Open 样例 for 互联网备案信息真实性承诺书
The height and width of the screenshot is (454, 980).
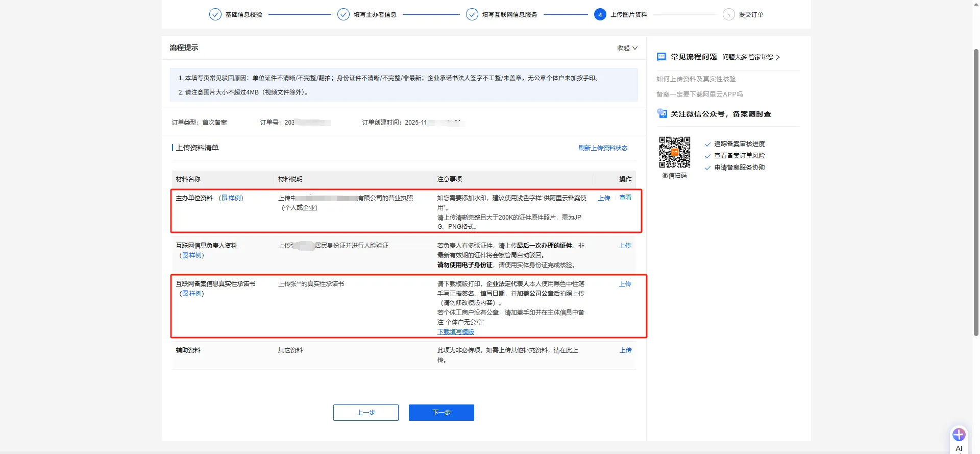(192, 294)
